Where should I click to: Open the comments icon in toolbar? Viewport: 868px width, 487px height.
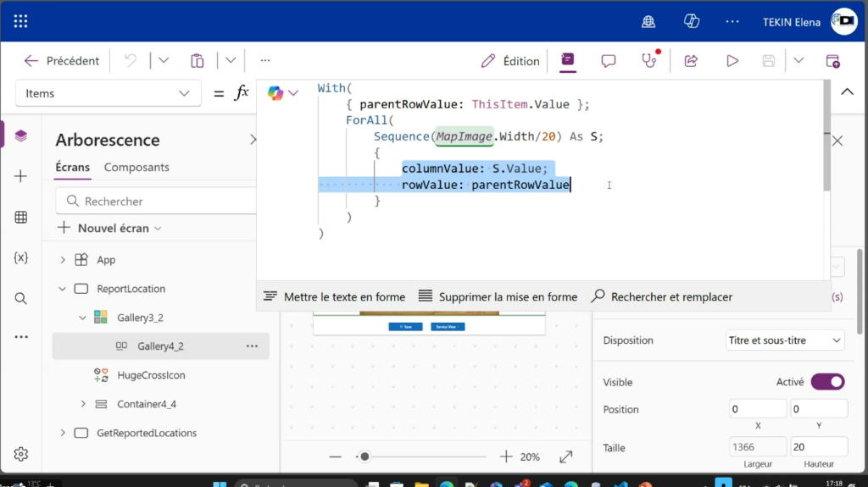(x=608, y=61)
